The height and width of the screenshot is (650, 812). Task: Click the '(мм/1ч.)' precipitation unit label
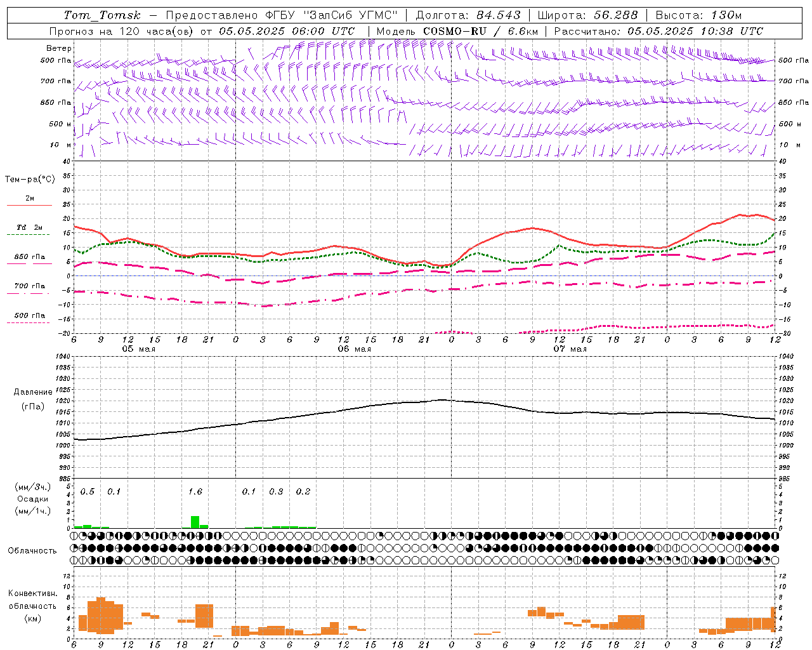[x=32, y=511]
